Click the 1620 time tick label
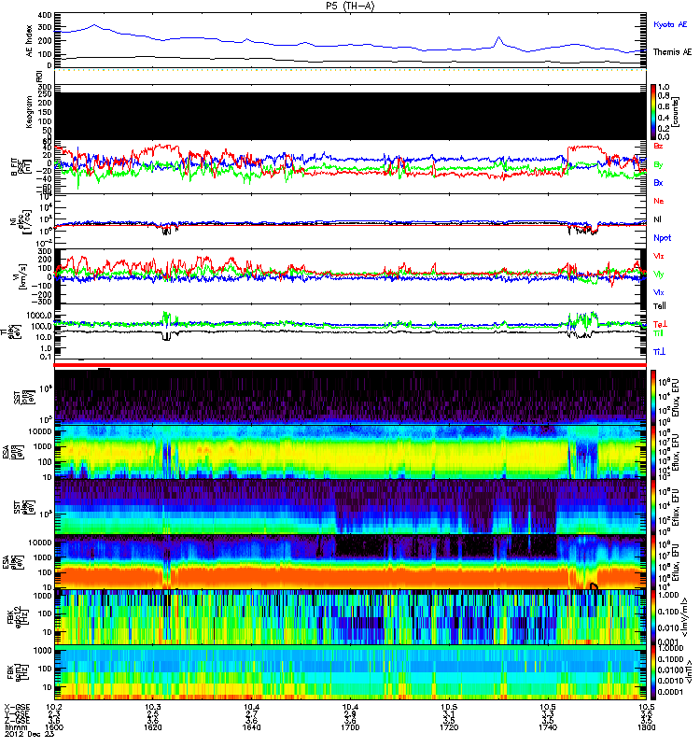Screen dimensions: 700x747 coord(153,727)
